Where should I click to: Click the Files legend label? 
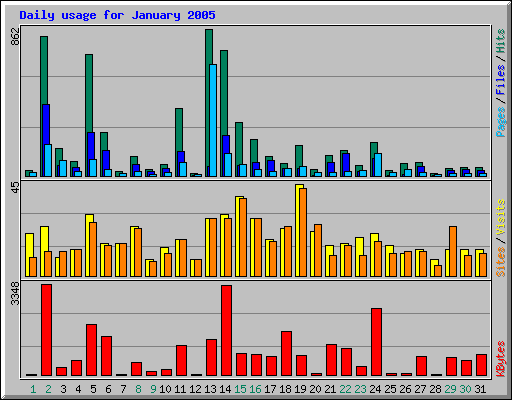500,80
